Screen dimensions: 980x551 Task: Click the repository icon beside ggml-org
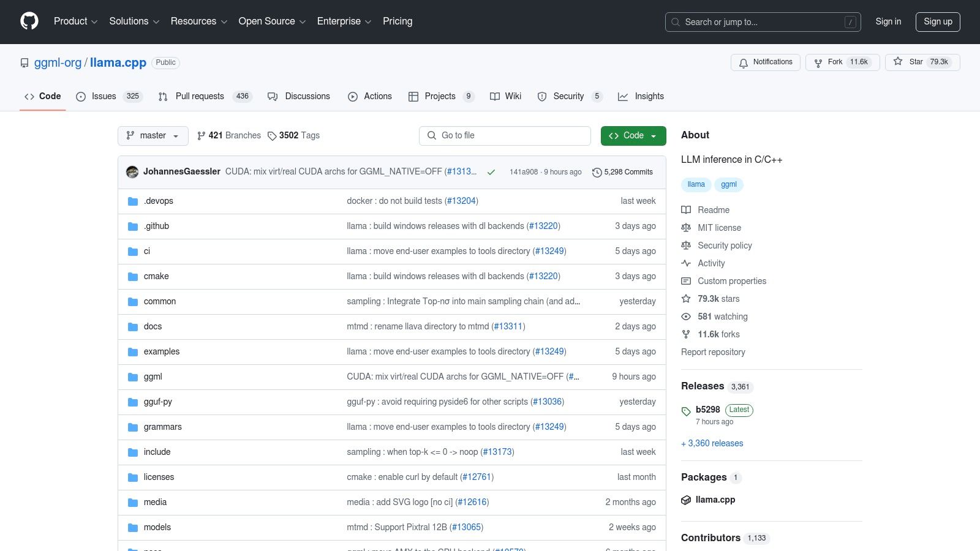(24, 63)
